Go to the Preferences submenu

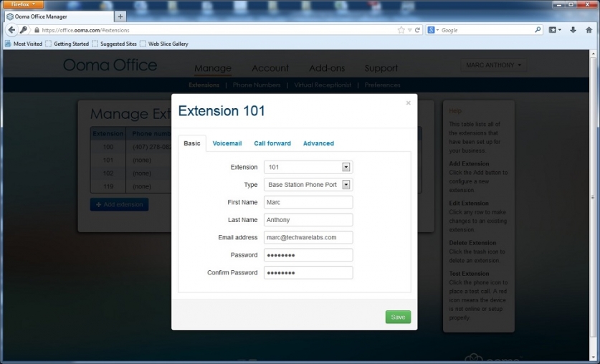(382, 85)
